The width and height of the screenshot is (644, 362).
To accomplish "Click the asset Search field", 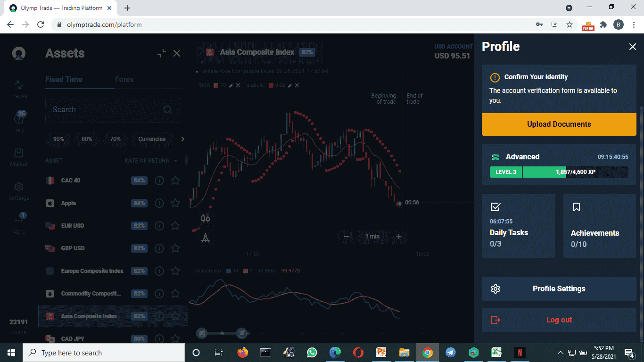I will (x=113, y=110).
